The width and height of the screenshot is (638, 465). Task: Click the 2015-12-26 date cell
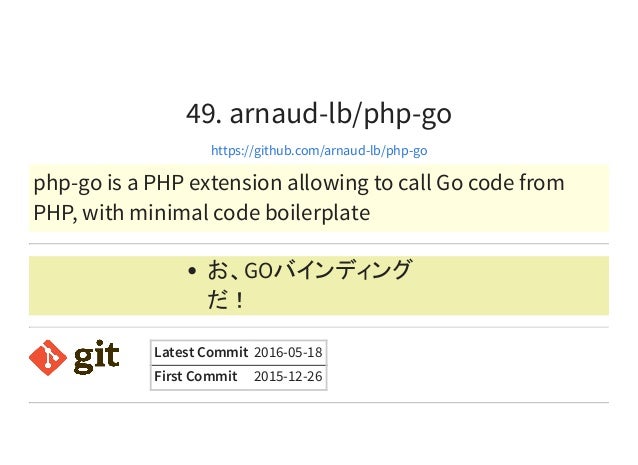pos(288,377)
